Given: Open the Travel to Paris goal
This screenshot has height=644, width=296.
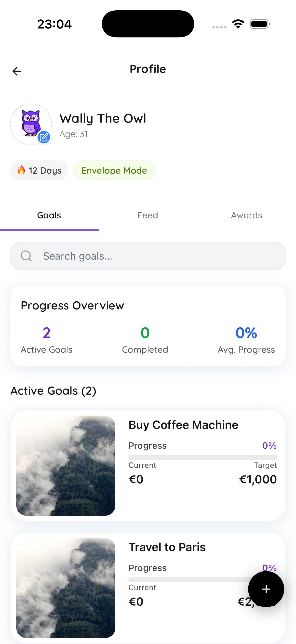Looking at the screenshot, I should [x=167, y=547].
